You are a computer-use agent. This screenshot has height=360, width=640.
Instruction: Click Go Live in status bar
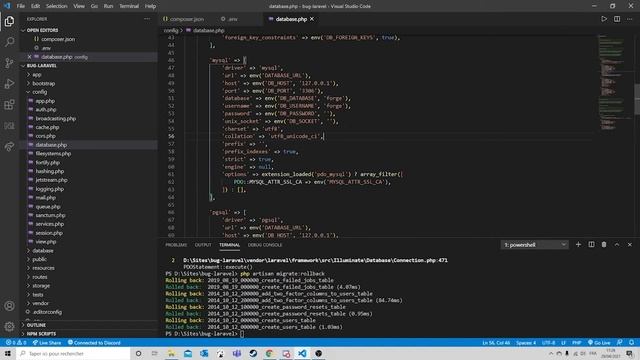click(599, 342)
